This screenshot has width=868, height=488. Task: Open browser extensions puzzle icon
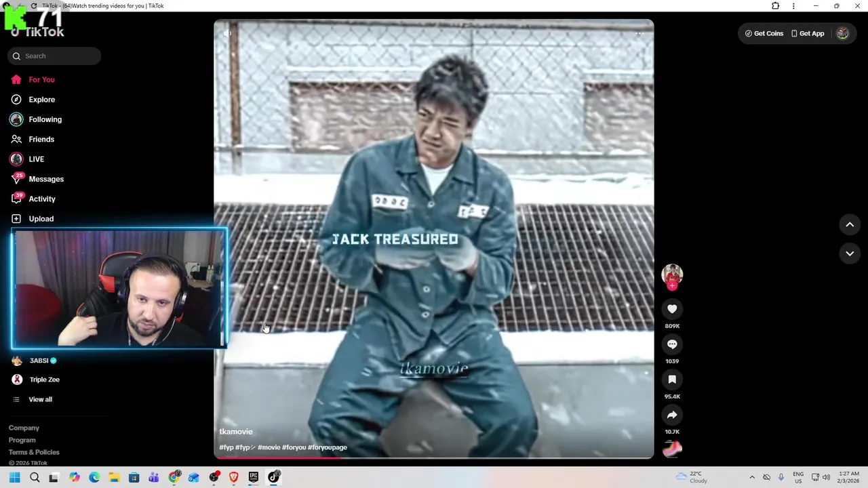[776, 6]
